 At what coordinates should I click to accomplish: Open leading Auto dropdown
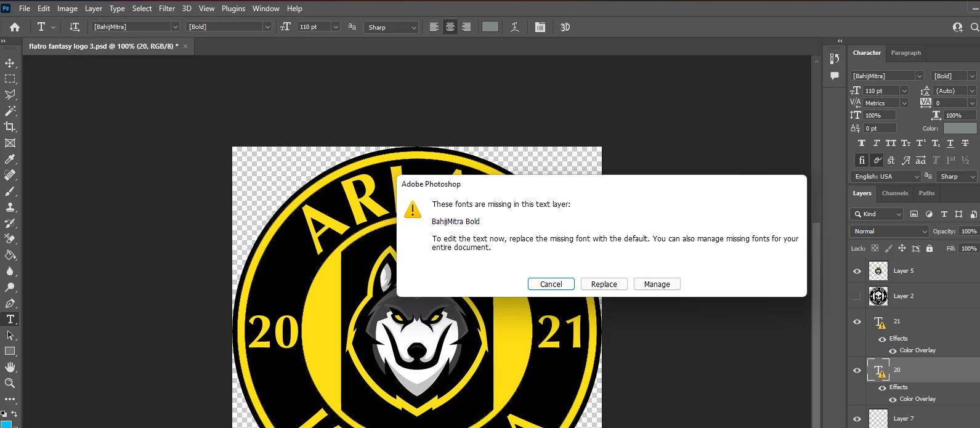971,91
